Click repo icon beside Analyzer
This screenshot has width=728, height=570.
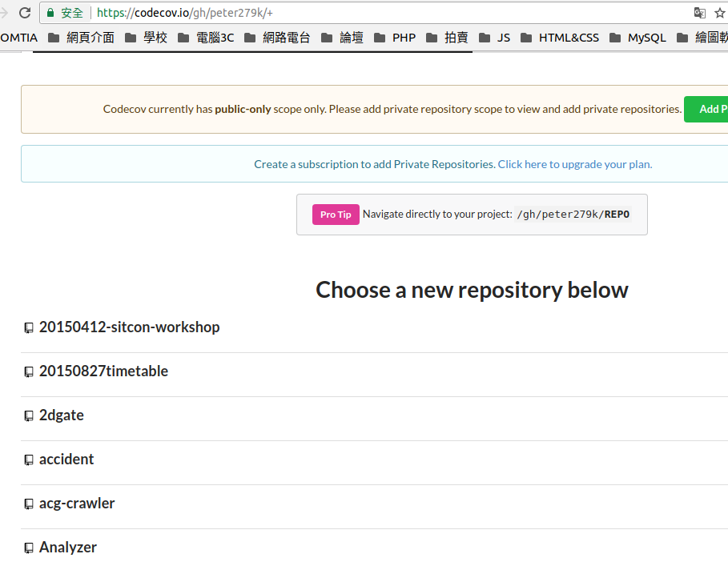(29, 548)
